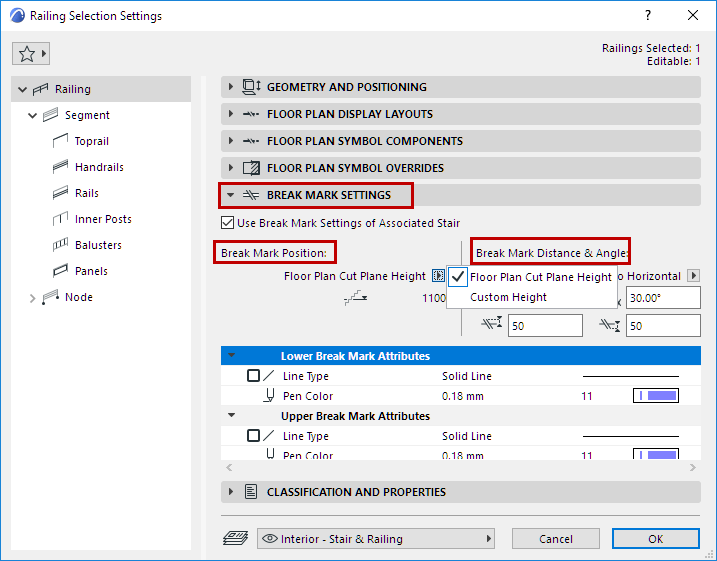Toggle the Upper Break Mark Line Type checkbox
Image resolution: width=717 pixels, height=561 pixels.
[x=253, y=436]
